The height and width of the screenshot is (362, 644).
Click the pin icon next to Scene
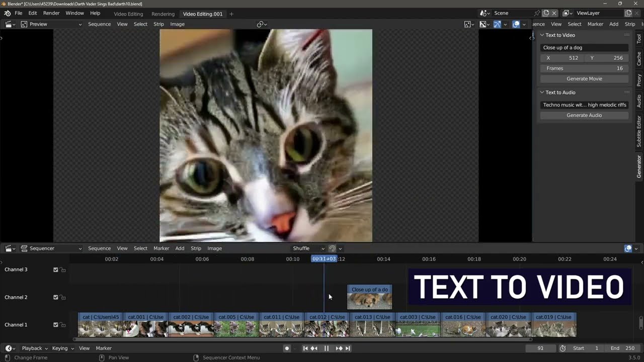tap(538, 13)
